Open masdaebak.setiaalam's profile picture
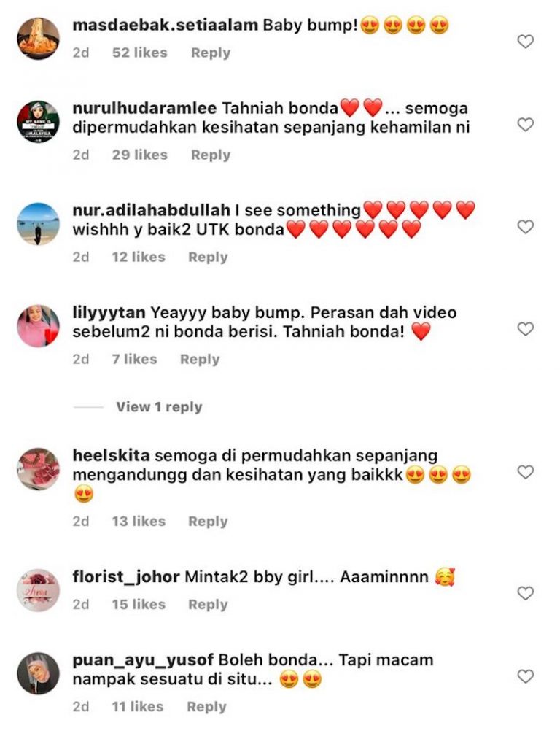The height and width of the screenshot is (739, 560). click(x=38, y=38)
